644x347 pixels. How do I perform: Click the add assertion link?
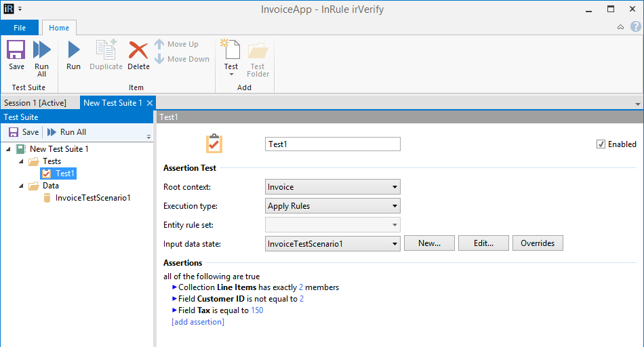click(x=198, y=322)
